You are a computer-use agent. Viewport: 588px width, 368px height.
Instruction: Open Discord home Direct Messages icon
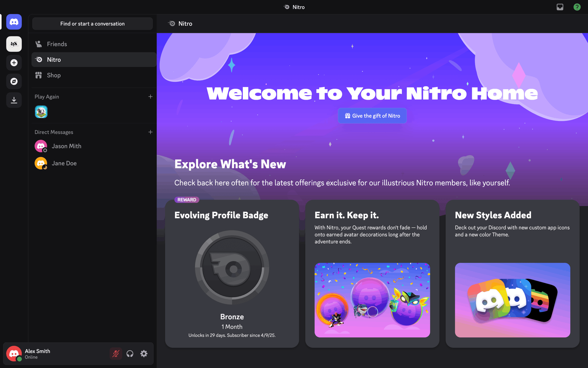[14, 22]
